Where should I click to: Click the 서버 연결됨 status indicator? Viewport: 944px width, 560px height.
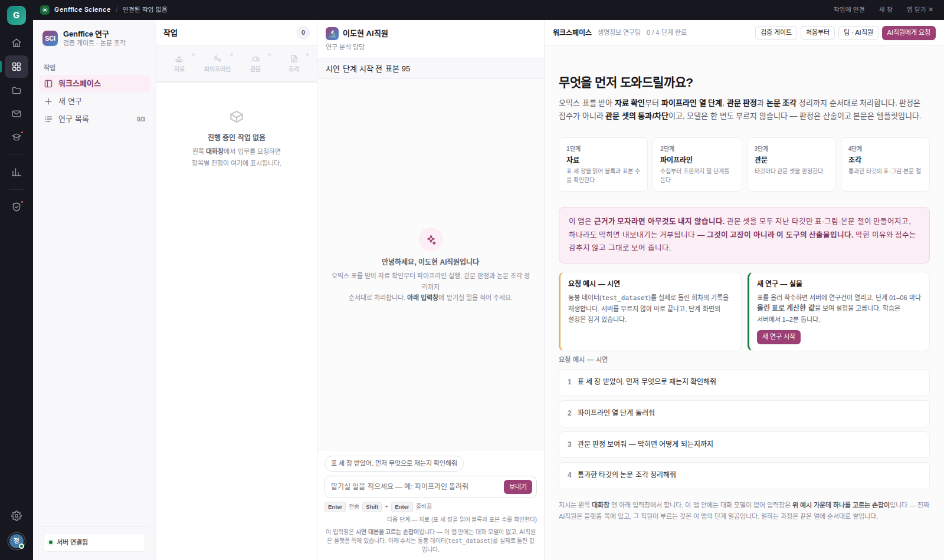pos(94,542)
